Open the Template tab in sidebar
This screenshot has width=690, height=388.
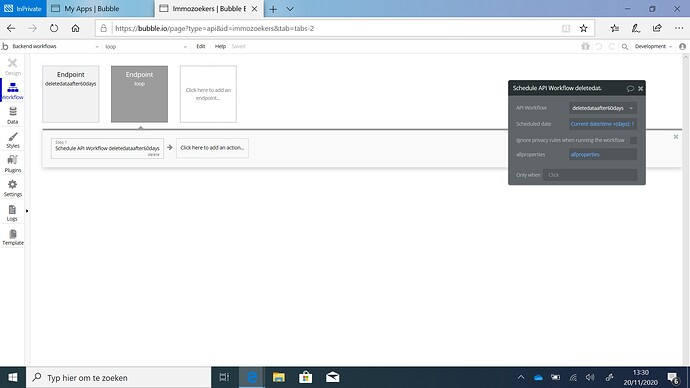(x=13, y=237)
